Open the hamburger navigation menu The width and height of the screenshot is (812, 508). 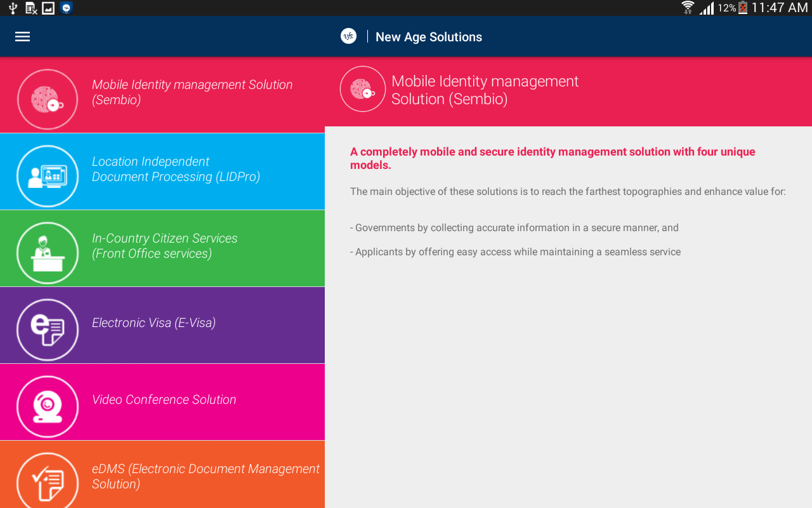tap(23, 37)
